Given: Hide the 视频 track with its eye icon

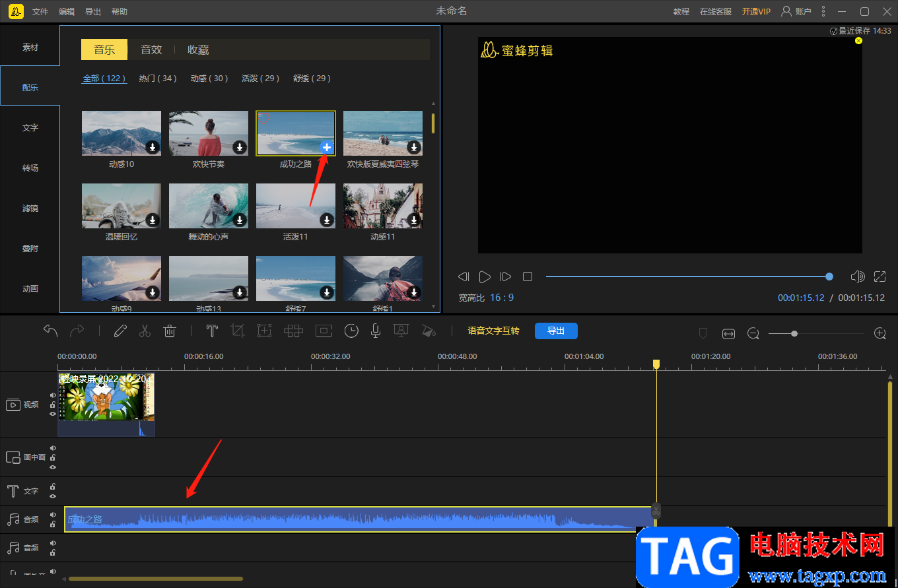Looking at the screenshot, I should click(x=53, y=414).
